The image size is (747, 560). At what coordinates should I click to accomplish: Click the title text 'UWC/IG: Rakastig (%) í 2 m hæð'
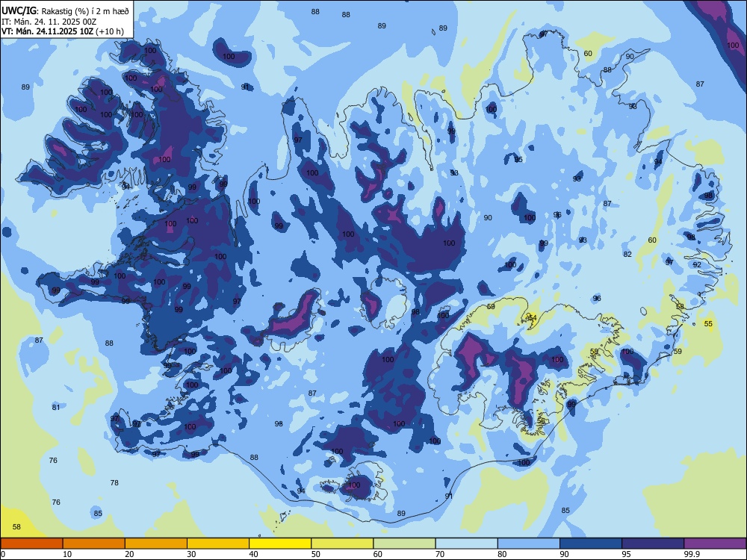pos(65,11)
